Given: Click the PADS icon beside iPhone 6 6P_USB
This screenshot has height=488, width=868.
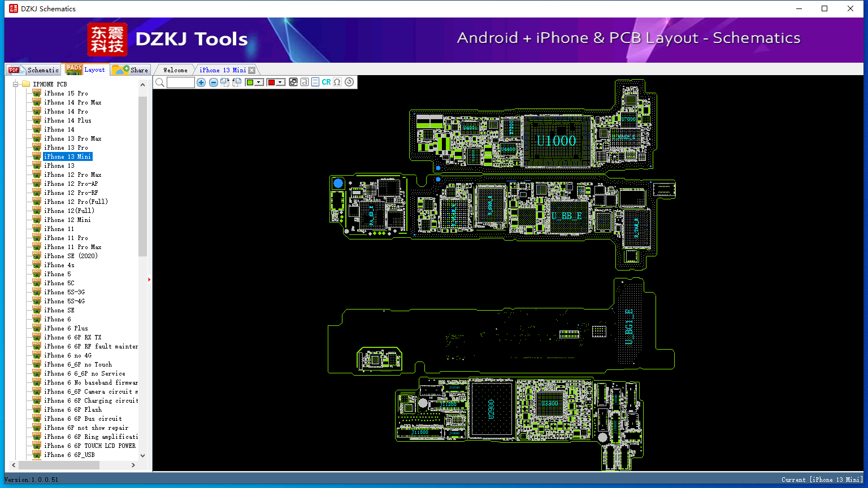Looking at the screenshot, I should pyautogui.click(x=37, y=455).
